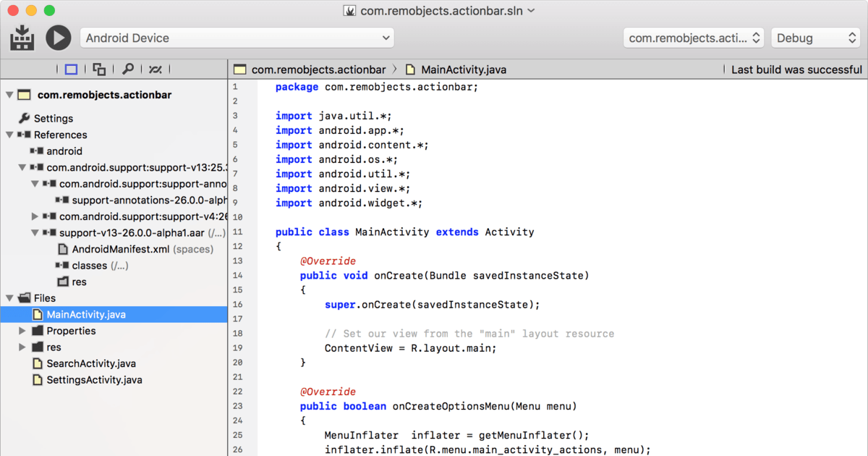868x456 pixels.
Task: Expand the Properties folder
Action: pos(22,330)
